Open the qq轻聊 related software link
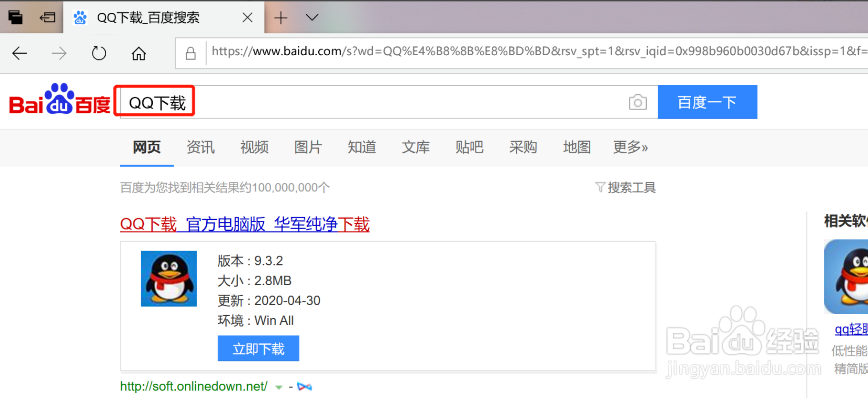The width and height of the screenshot is (868, 398). 851,329
